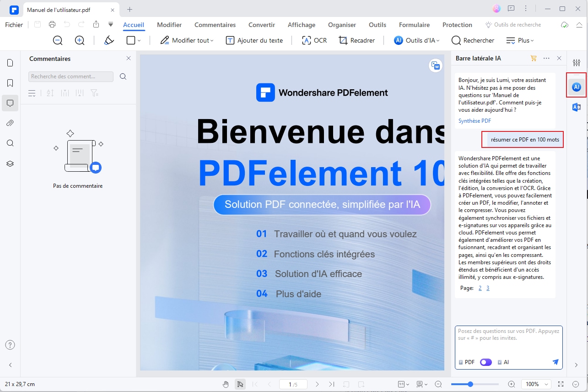The width and height of the screenshot is (588, 392).
Task: Toggle the comments panel icon in left sidebar
Action: coord(10,103)
